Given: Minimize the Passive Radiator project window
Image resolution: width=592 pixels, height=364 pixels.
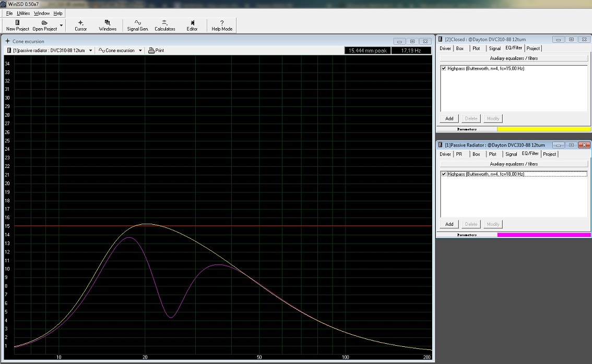Looking at the screenshot, I should 559,145.
